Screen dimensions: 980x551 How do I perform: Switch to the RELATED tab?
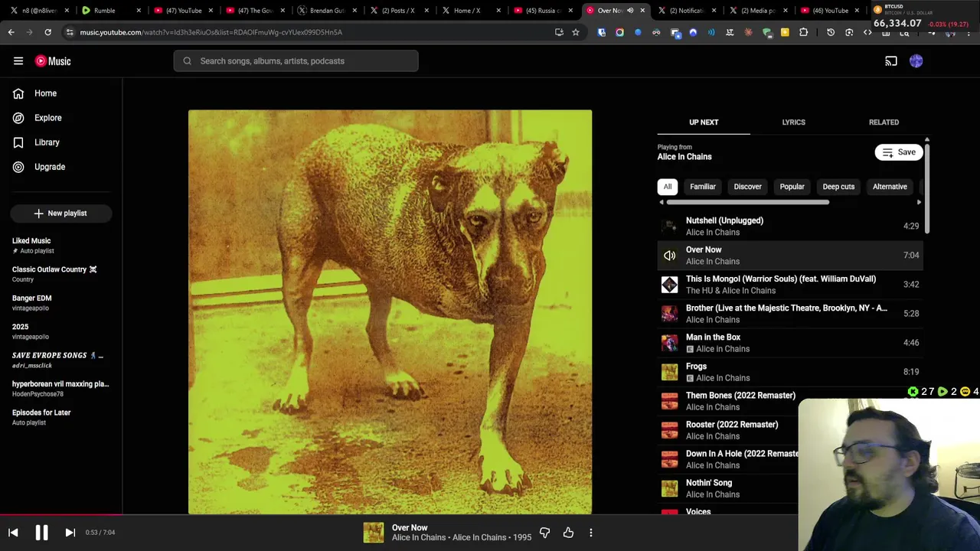point(884,122)
